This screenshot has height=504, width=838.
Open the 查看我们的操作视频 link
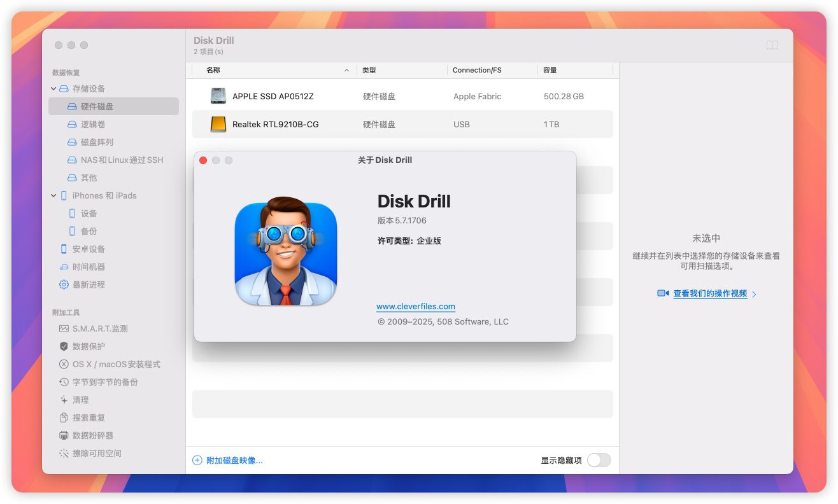coord(710,293)
